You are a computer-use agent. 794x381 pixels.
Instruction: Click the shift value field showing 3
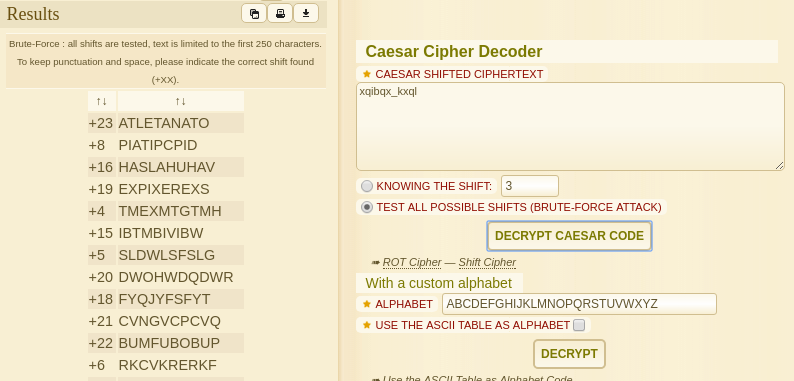click(x=530, y=186)
